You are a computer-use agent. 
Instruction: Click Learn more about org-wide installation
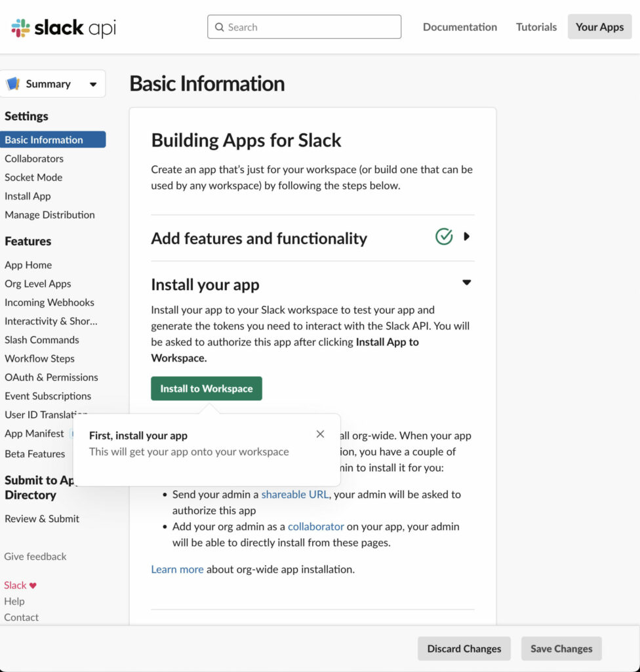tap(177, 569)
